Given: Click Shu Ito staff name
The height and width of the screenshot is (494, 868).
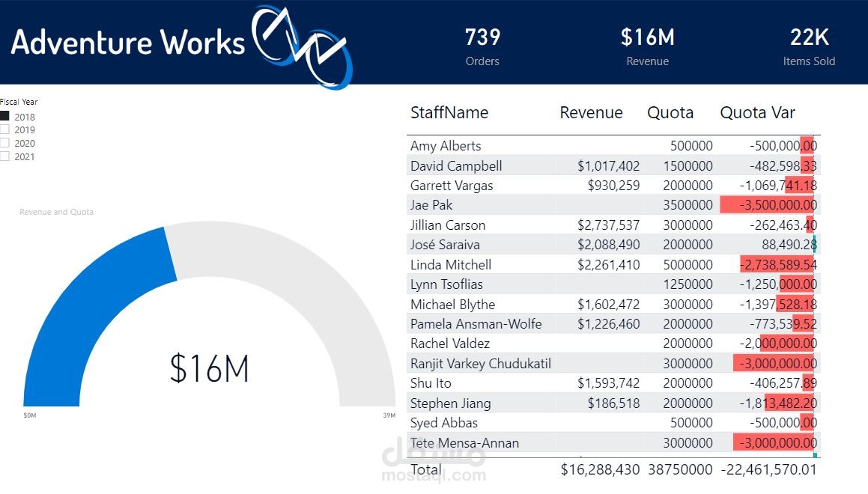Looking at the screenshot, I should (431, 382).
